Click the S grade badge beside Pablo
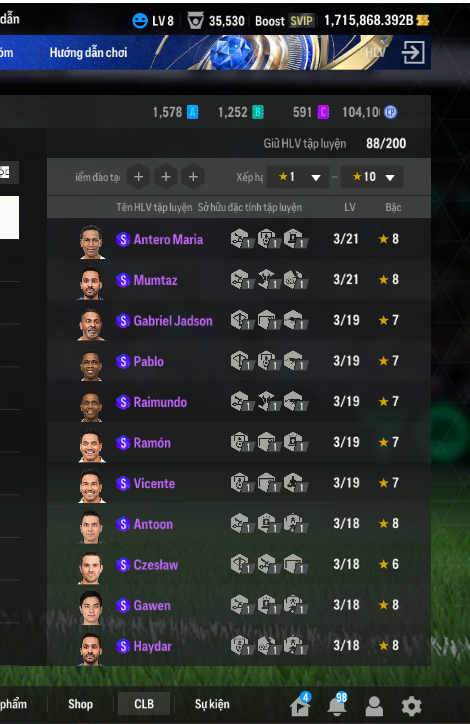Screen dimensions: 470x724 tap(123, 362)
